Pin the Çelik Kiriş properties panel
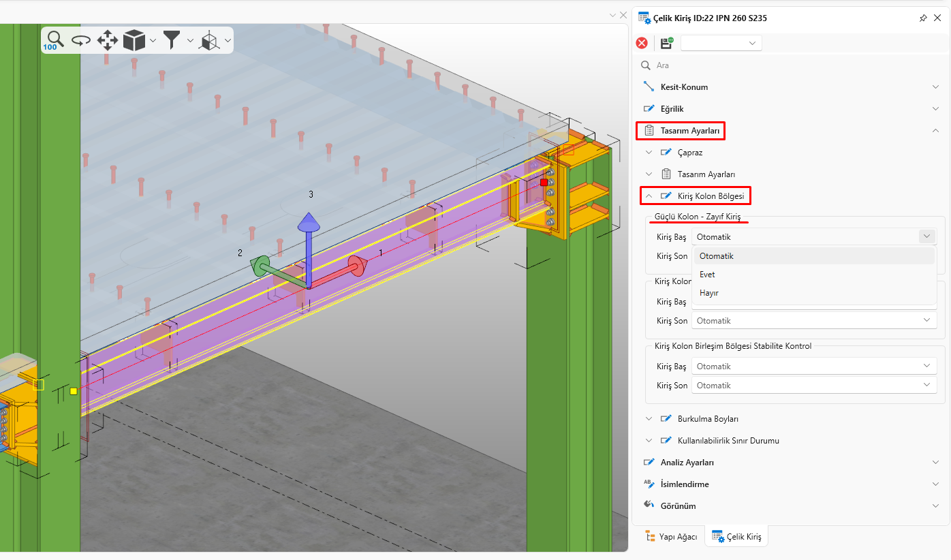The image size is (951, 560). pos(923,18)
